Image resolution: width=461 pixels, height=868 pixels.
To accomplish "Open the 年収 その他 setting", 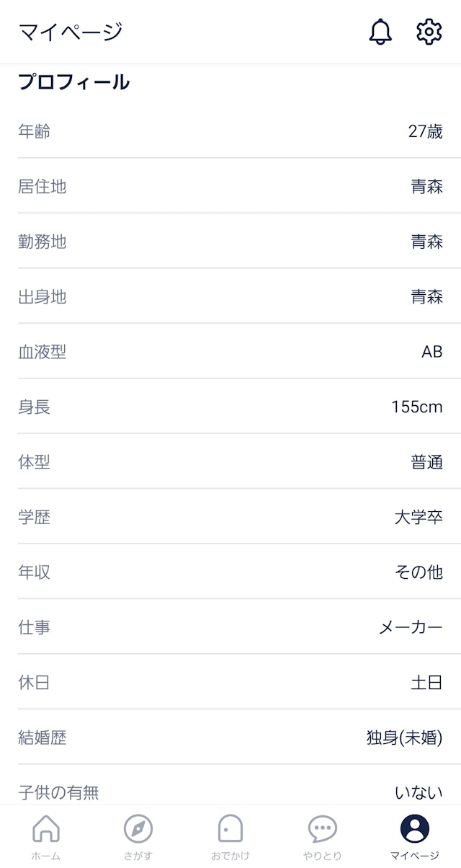I will click(x=230, y=572).
